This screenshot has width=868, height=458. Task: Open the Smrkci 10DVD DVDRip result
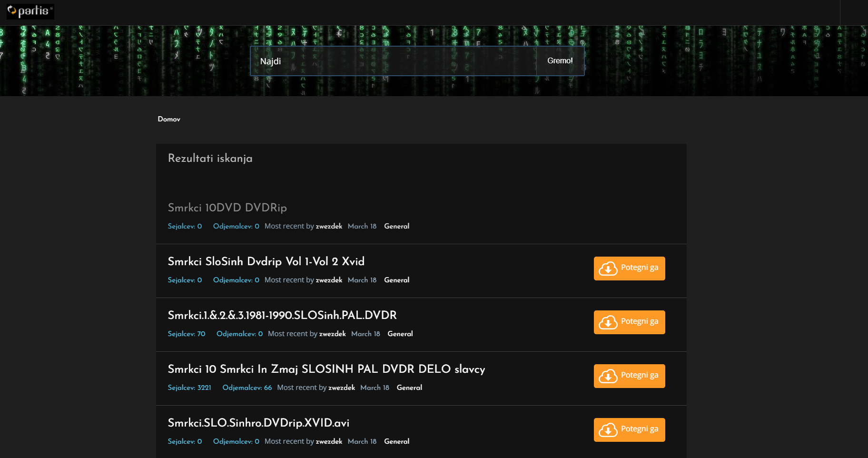coord(227,208)
